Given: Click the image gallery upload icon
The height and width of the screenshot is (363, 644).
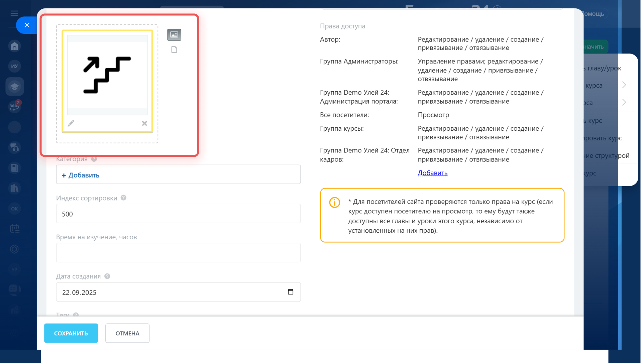Looking at the screenshot, I should 174,35.
